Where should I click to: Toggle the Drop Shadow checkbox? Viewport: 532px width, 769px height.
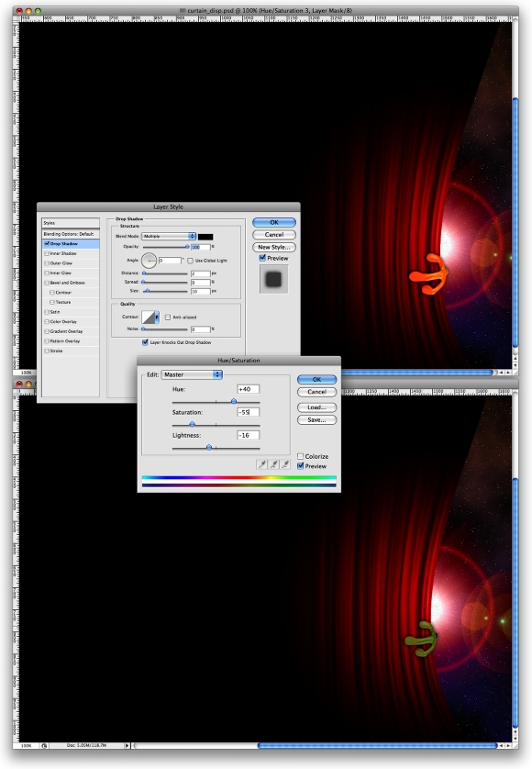(47, 244)
